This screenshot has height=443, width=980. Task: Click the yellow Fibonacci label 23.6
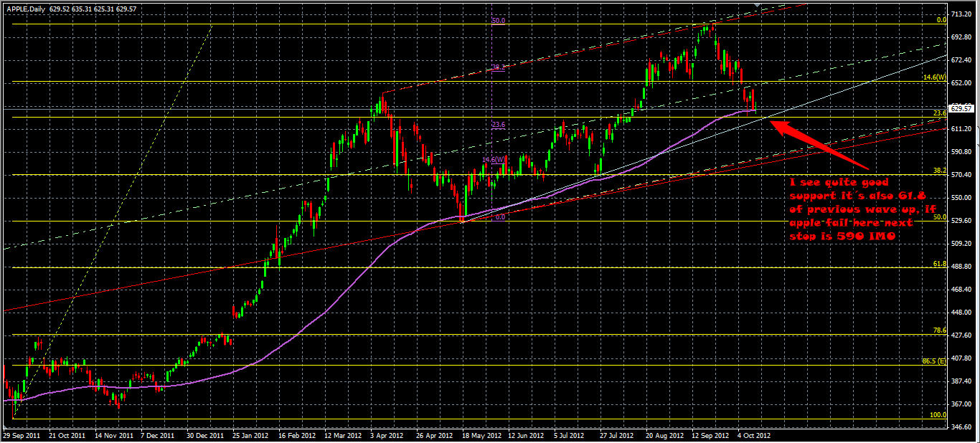[x=940, y=113]
